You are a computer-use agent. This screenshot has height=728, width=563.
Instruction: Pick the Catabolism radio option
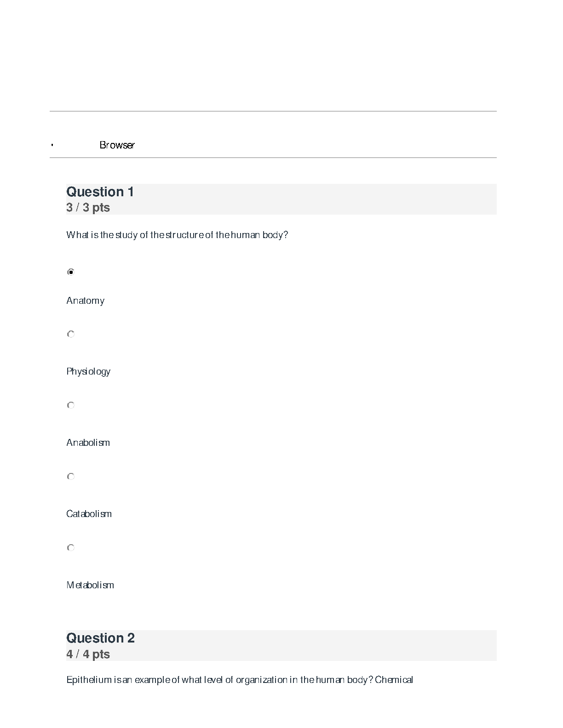[x=71, y=477]
